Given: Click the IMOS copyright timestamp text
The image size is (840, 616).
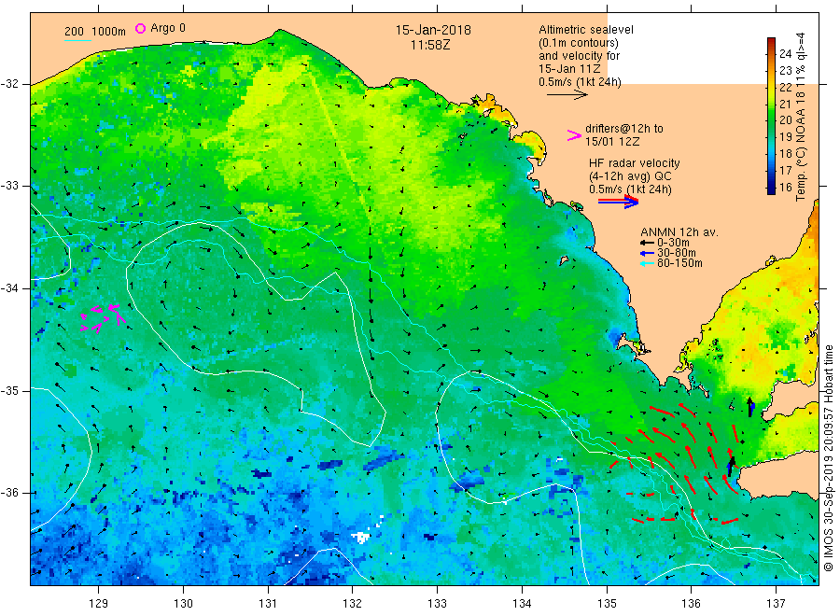Looking at the screenshot, I should [x=828, y=458].
